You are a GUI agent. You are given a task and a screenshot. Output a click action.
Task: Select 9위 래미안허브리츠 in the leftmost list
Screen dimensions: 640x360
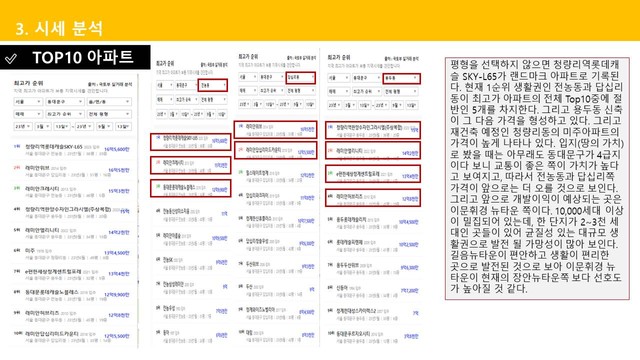click(x=72, y=316)
